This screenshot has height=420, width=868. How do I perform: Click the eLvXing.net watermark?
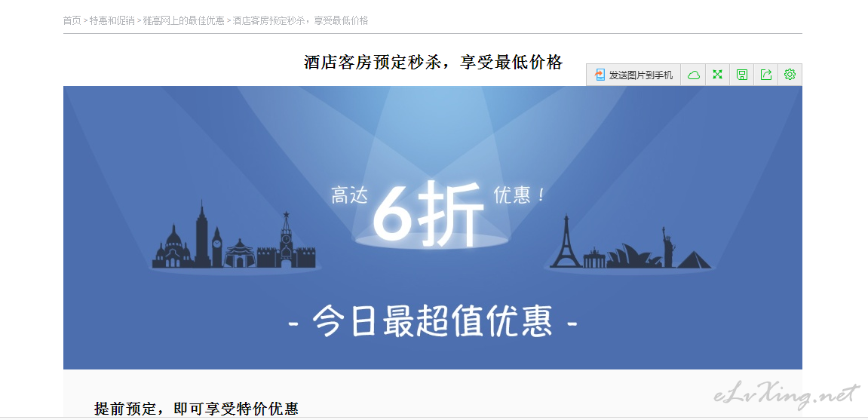(786, 394)
